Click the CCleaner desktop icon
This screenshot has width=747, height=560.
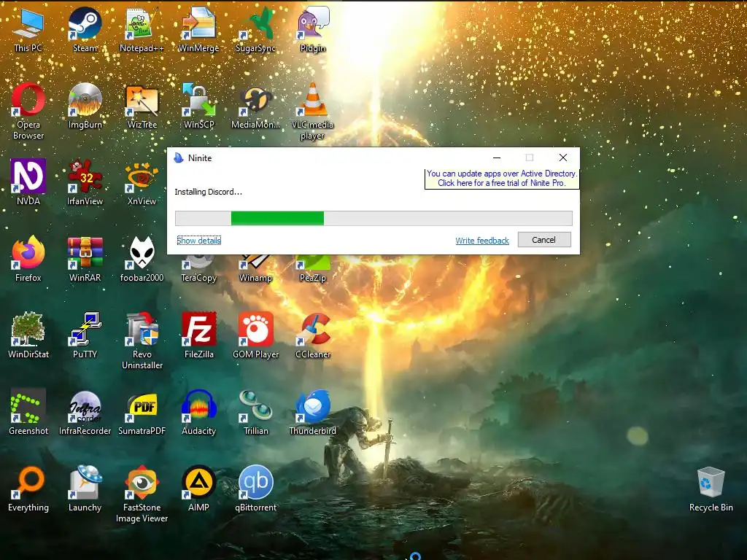[x=312, y=335]
